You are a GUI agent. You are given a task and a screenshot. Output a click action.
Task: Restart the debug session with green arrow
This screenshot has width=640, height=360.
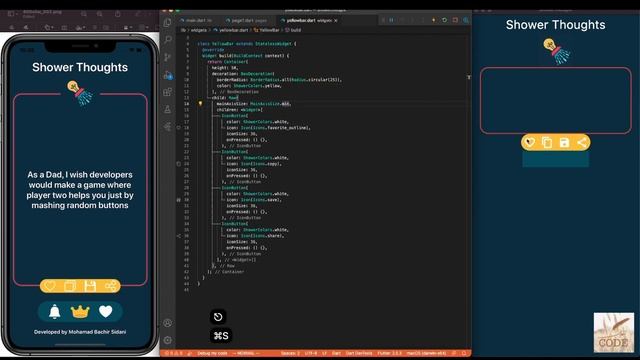(x=444, y=20)
